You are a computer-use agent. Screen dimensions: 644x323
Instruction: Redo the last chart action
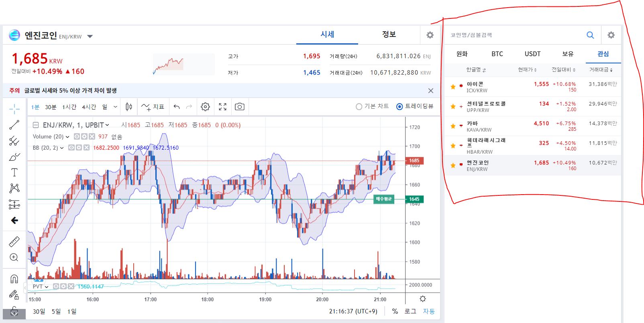coord(189,107)
